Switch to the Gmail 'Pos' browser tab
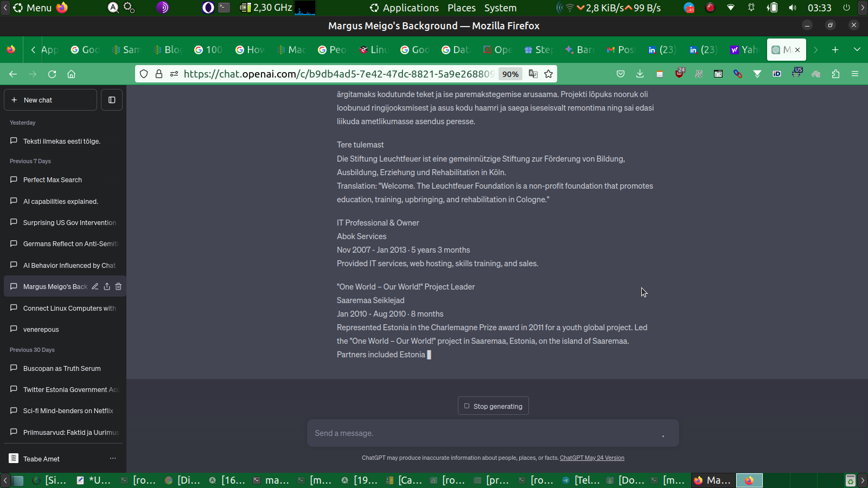This screenshot has height=488, width=868. tap(621, 50)
